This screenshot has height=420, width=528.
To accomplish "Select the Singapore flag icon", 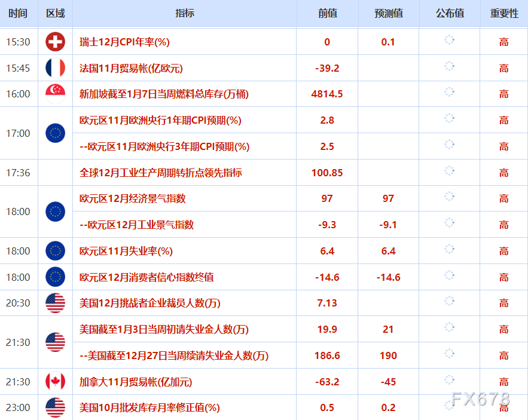I will tap(54, 94).
